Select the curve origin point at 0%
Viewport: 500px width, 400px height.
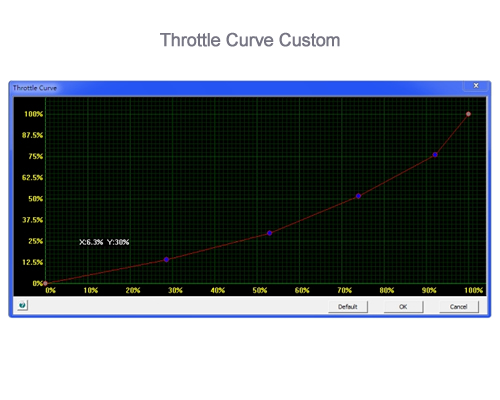point(45,283)
